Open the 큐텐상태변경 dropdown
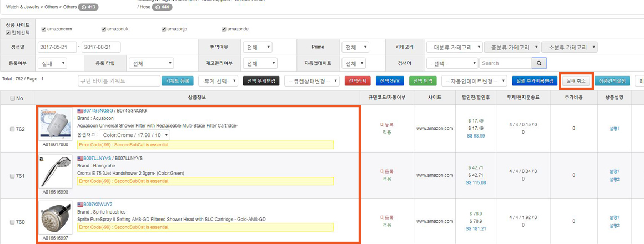Viewport: 644px width, 244px height. (x=312, y=81)
